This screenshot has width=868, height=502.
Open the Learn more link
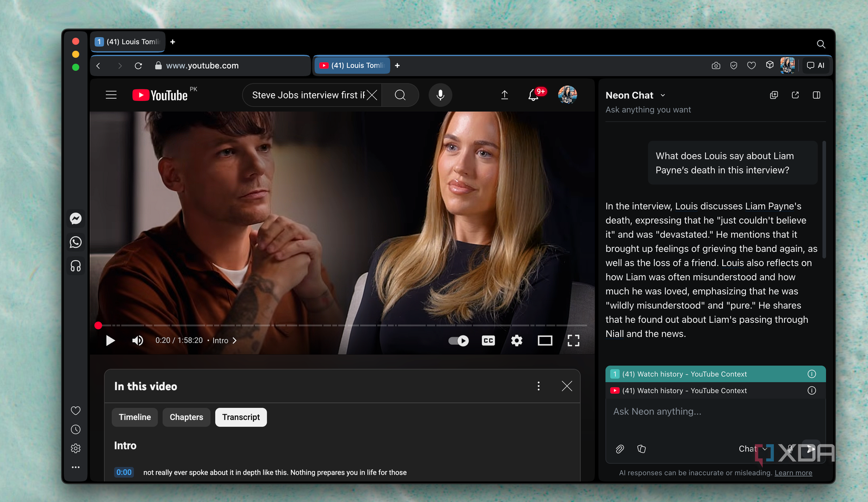[x=793, y=473]
